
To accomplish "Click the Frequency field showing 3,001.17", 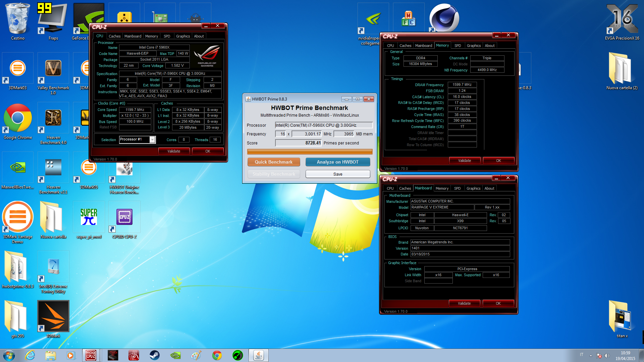I will (x=307, y=134).
